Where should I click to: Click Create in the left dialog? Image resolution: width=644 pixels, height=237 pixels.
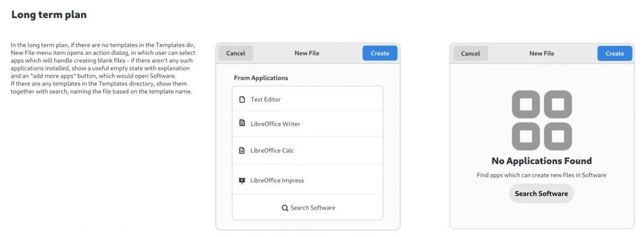click(x=380, y=53)
